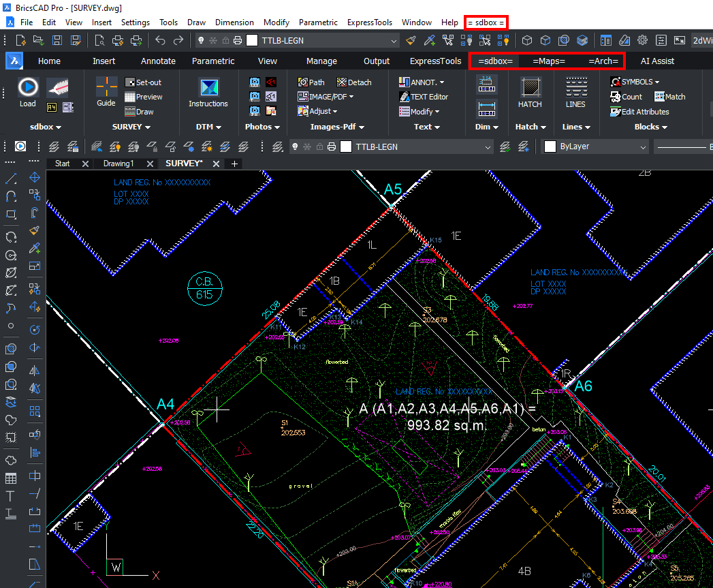The image size is (713, 588).
Task: Click the Count button in Blocks panel
Action: 626,97
